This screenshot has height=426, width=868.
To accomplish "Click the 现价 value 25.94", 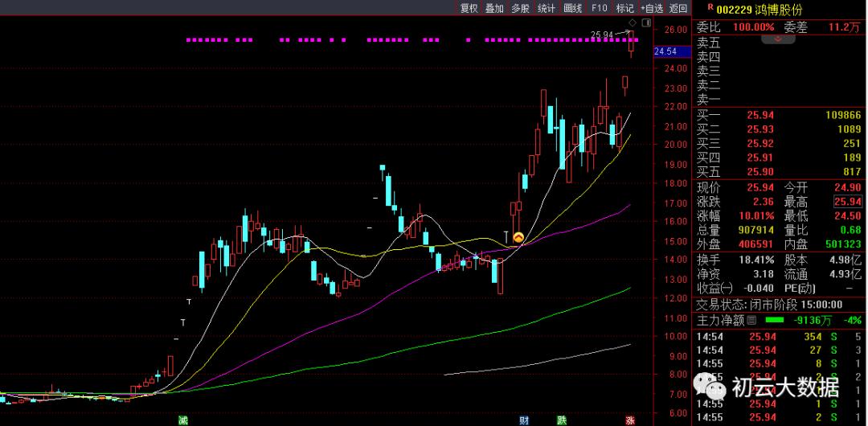I will tap(760, 188).
